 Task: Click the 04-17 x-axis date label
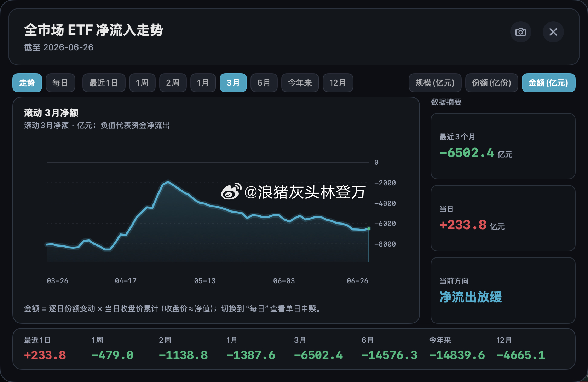[x=126, y=281]
